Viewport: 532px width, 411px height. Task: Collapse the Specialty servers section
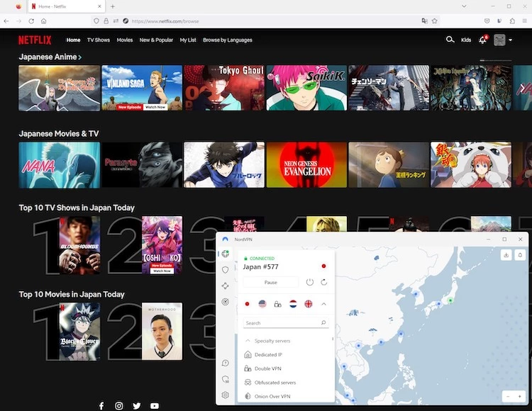coord(248,341)
